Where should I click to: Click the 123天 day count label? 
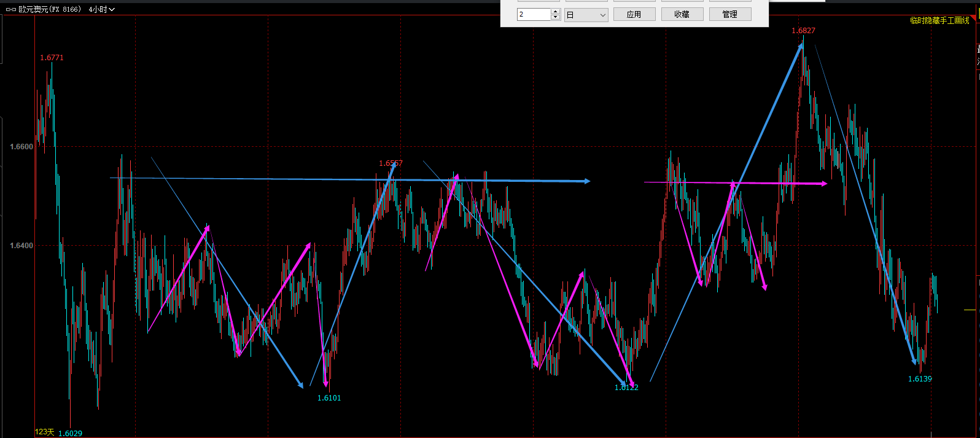click(x=45, y=432)
